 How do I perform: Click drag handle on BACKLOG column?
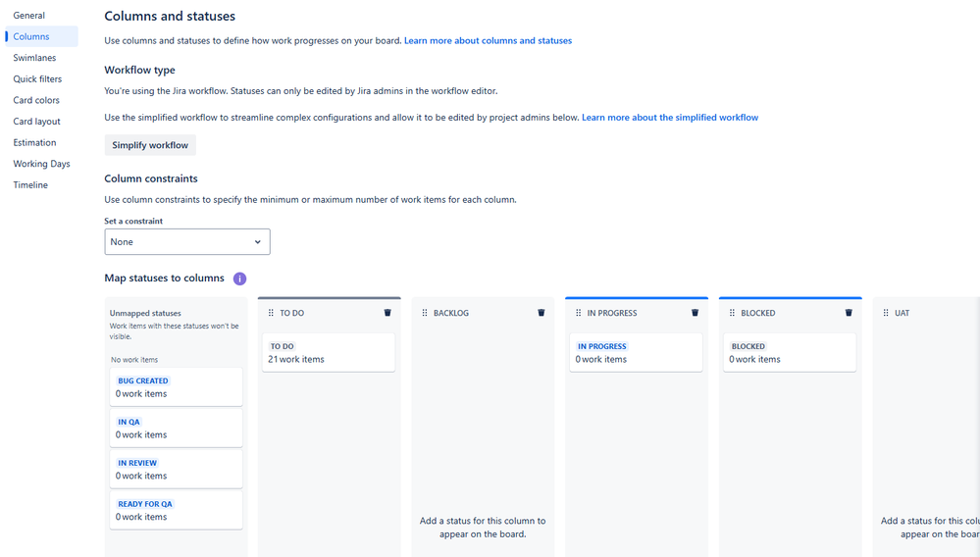[425, 313]
